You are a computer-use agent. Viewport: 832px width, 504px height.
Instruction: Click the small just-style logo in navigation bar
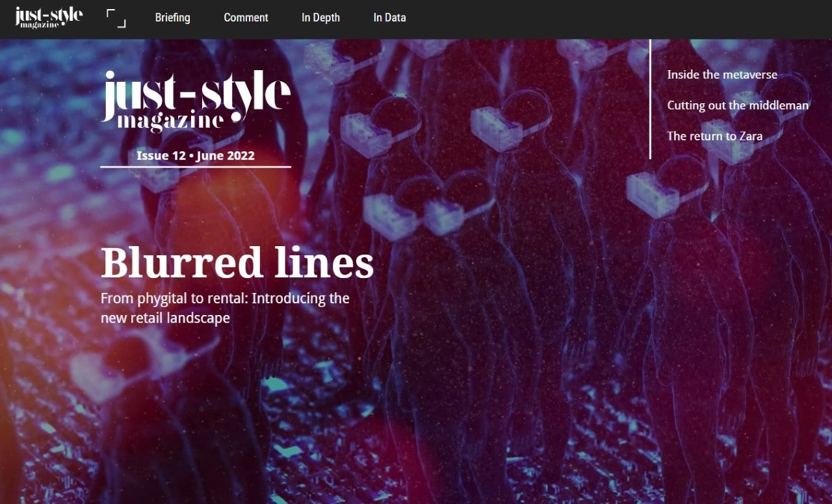pos(49,17)
